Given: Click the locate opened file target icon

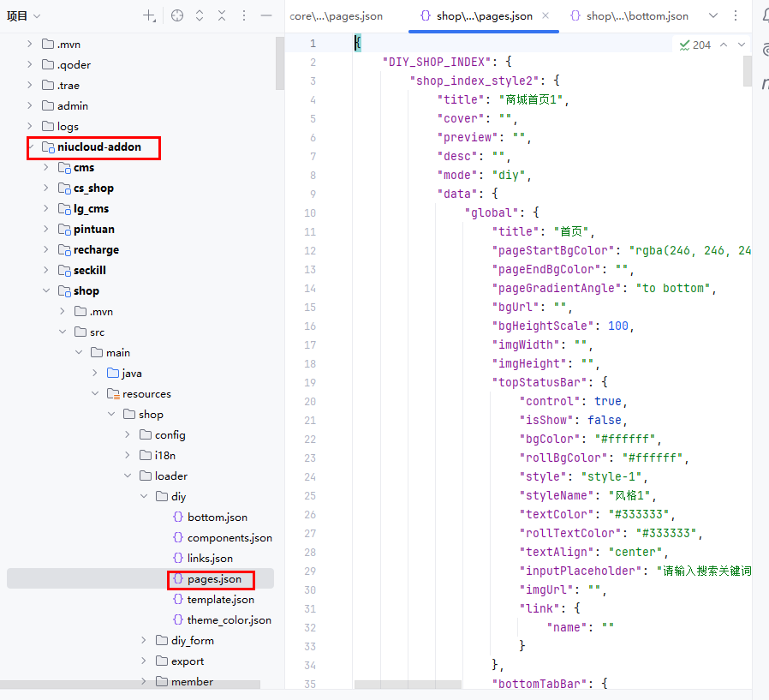Looking at the screenshot, I should pos(177,15).
